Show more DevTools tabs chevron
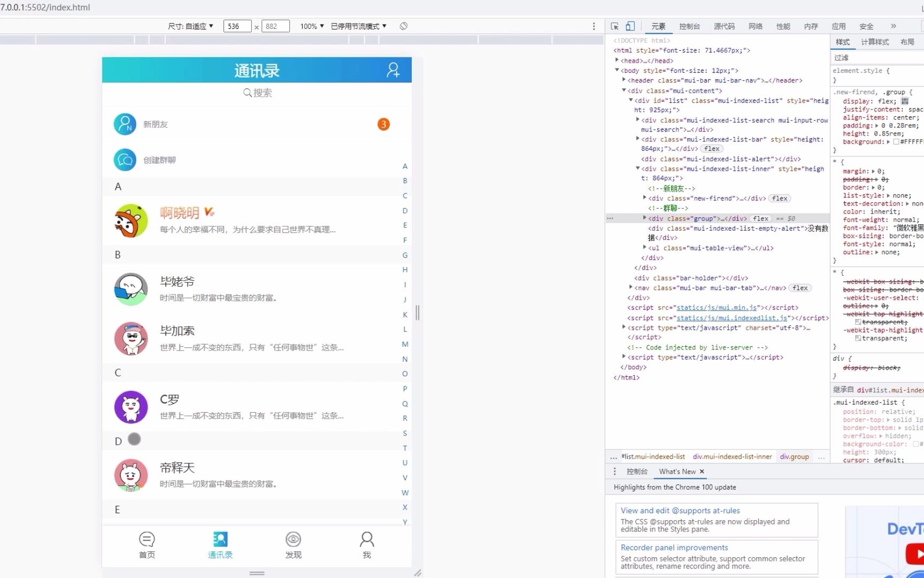Screen dimensions: 924x578 pyautogui.click(x=893, y=26)
